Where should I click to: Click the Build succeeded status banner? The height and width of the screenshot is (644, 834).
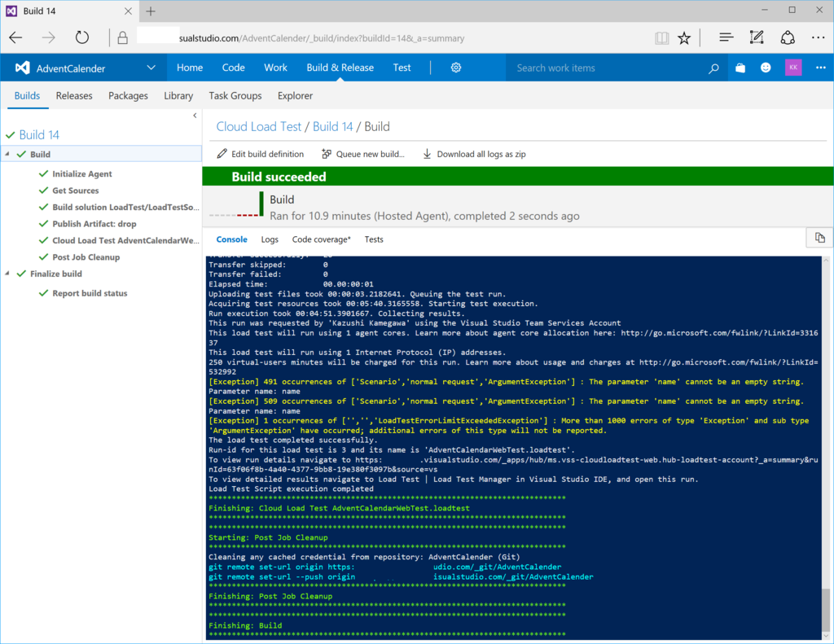click(x=517, y=177)
